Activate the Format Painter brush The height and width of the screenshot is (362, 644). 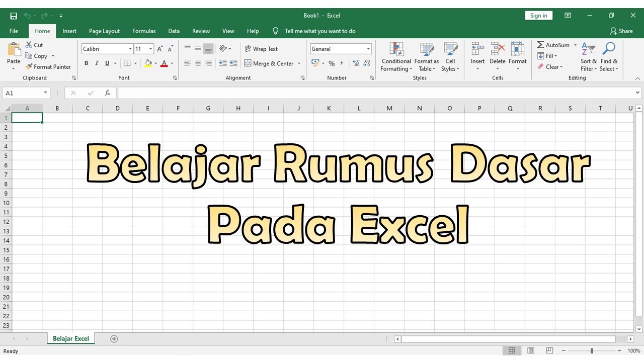(29, 66)
